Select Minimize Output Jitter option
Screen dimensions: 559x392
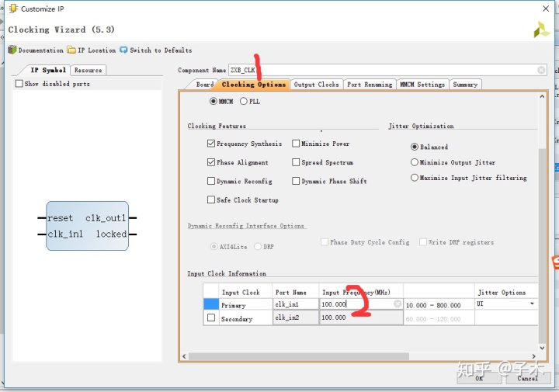[415, 162]
